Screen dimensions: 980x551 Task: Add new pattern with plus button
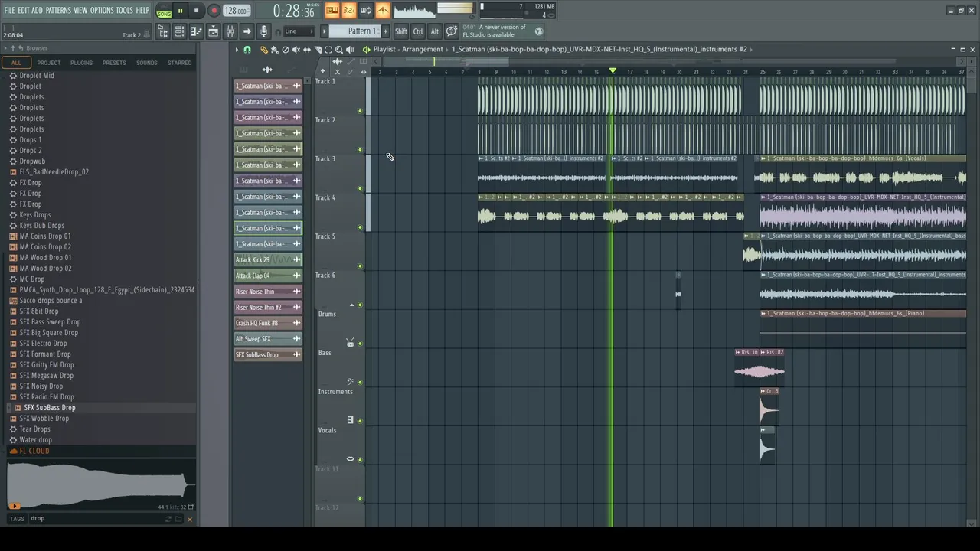pos(385,31)
